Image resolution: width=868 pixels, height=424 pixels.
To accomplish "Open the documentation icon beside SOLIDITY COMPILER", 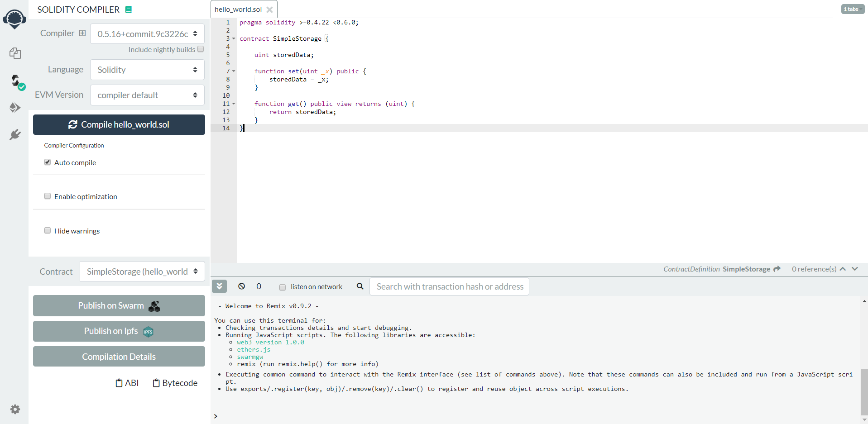I will [x=129, y=10].
